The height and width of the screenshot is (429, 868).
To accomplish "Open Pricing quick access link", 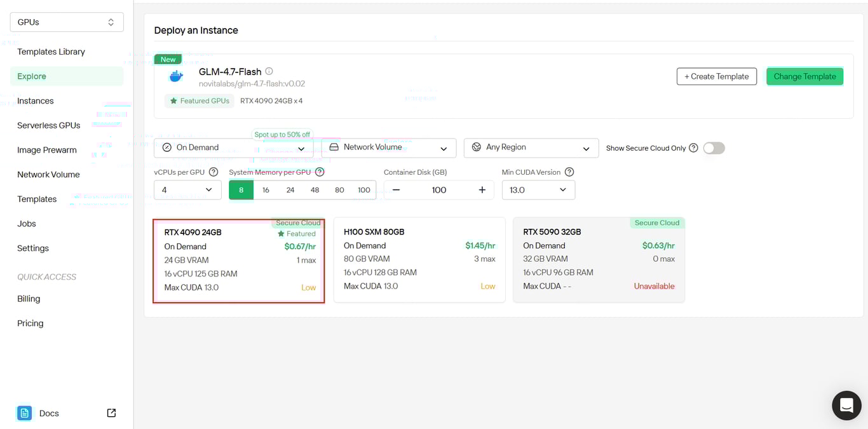I will [31, 323].
